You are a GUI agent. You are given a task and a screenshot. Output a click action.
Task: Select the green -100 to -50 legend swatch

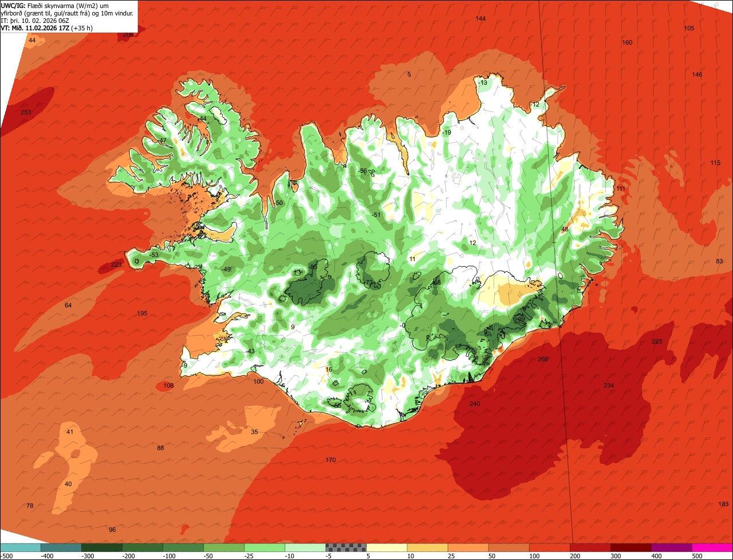183,547
